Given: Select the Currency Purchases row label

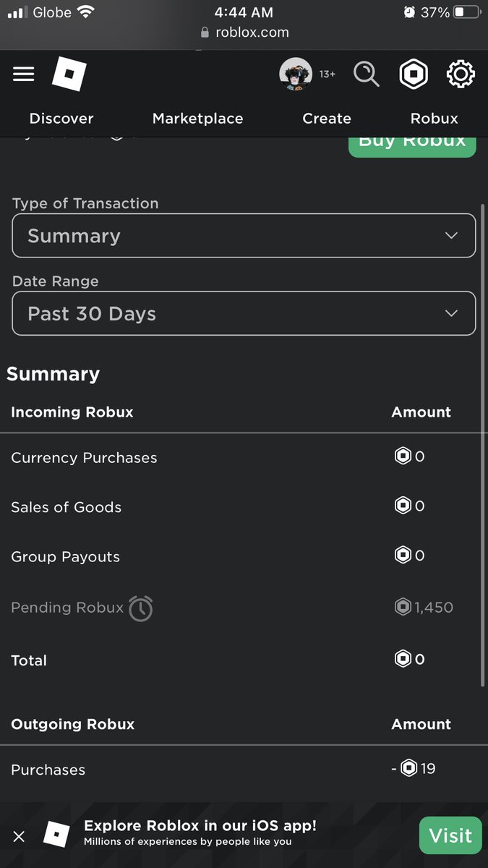Looking at the screenshot, I should coord(84,458).
